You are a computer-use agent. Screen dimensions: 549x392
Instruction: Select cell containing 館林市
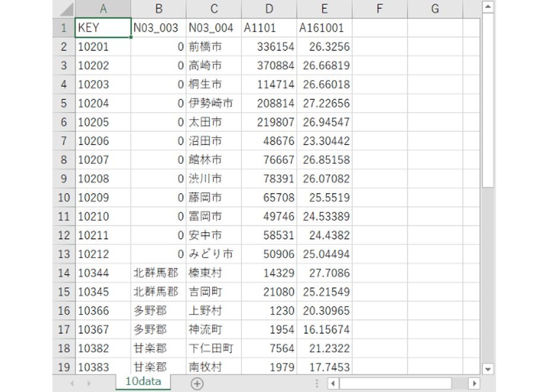click(x=214, y=160)
